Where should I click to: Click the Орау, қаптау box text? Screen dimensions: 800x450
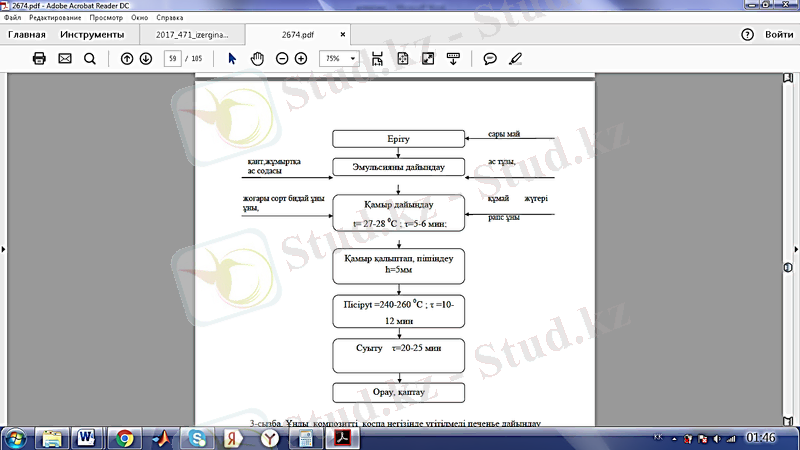pos(398,392)
